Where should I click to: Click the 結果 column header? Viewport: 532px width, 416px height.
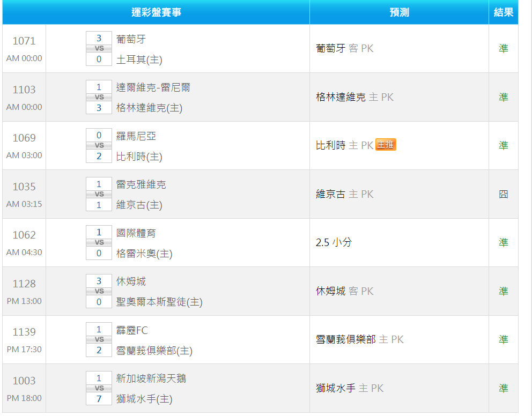coord(504,12)
